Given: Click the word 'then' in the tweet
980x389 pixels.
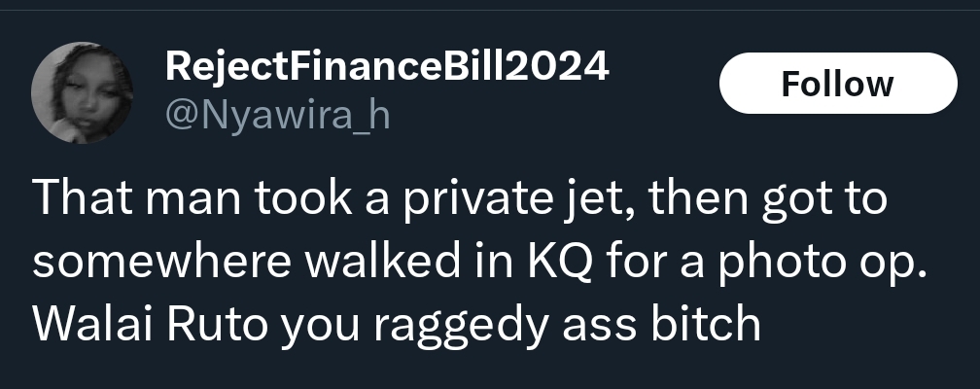Looking at the screenshot, I should [x=698, y=198].
